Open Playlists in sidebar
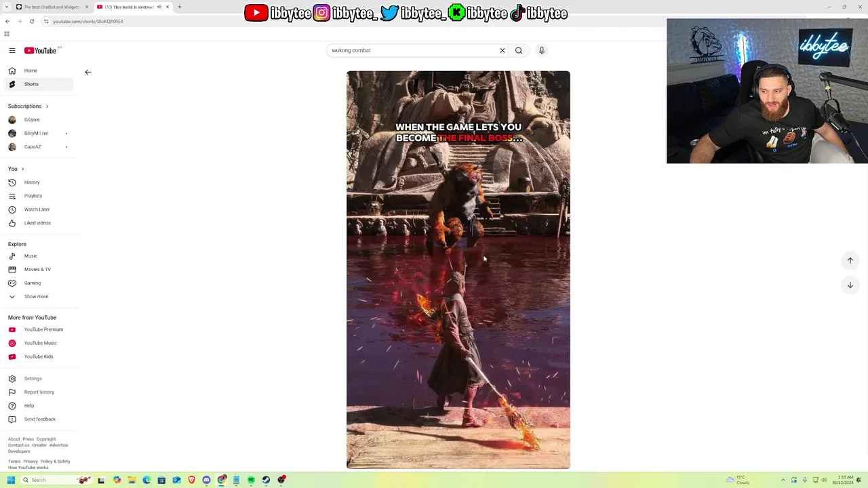868x488 pixels. [39, 196]
